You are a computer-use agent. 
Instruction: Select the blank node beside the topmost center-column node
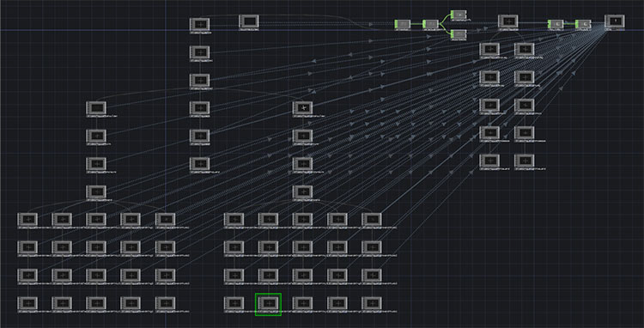click(x=249, y=21)
